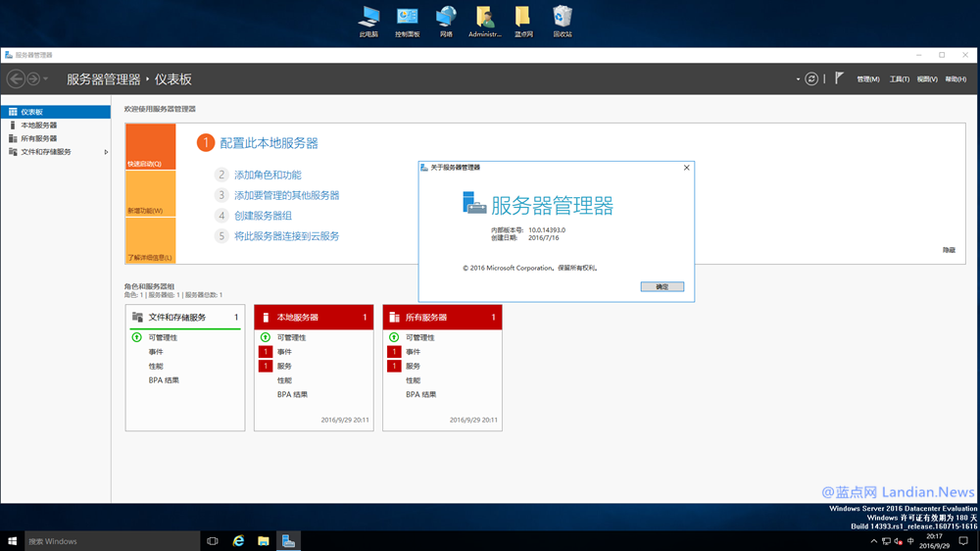Click the 添加角色和功能 link

pos(268,175)
